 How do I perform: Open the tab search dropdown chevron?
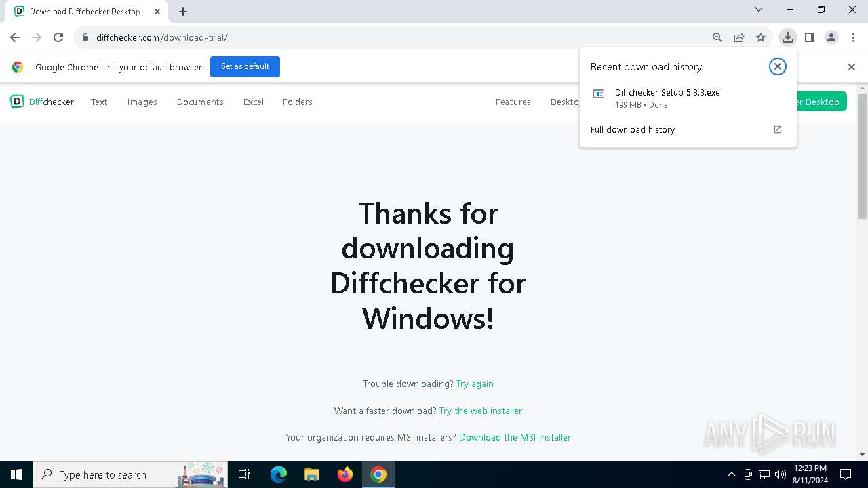click(759, 9)
